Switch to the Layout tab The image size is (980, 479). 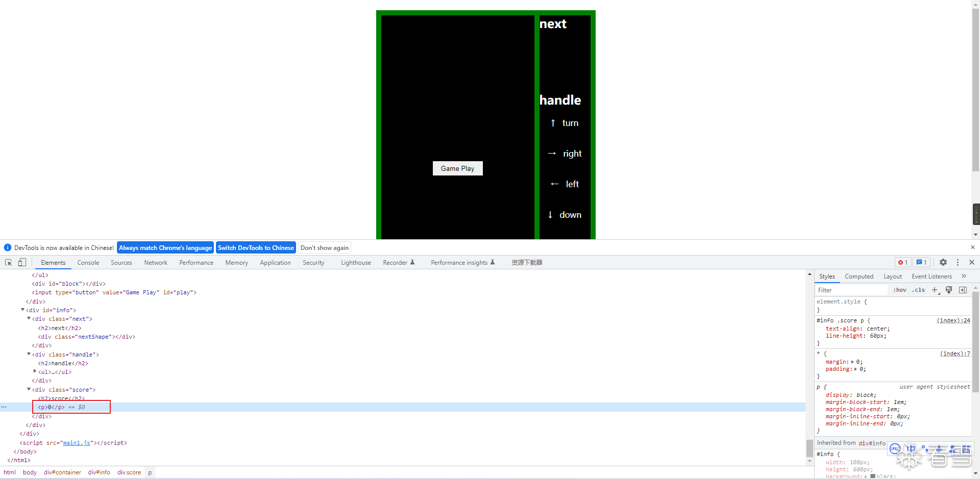[x=893, y=276]
